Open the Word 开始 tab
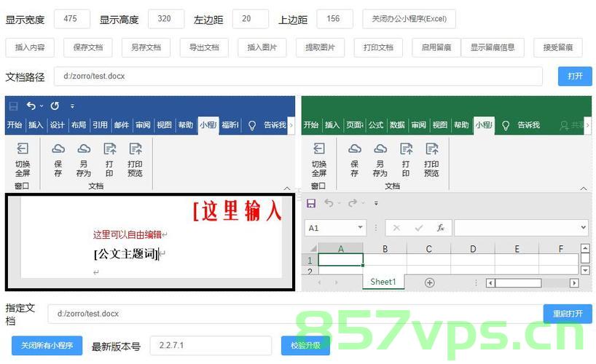Screen dimensions: 596x364 (15, 125)
